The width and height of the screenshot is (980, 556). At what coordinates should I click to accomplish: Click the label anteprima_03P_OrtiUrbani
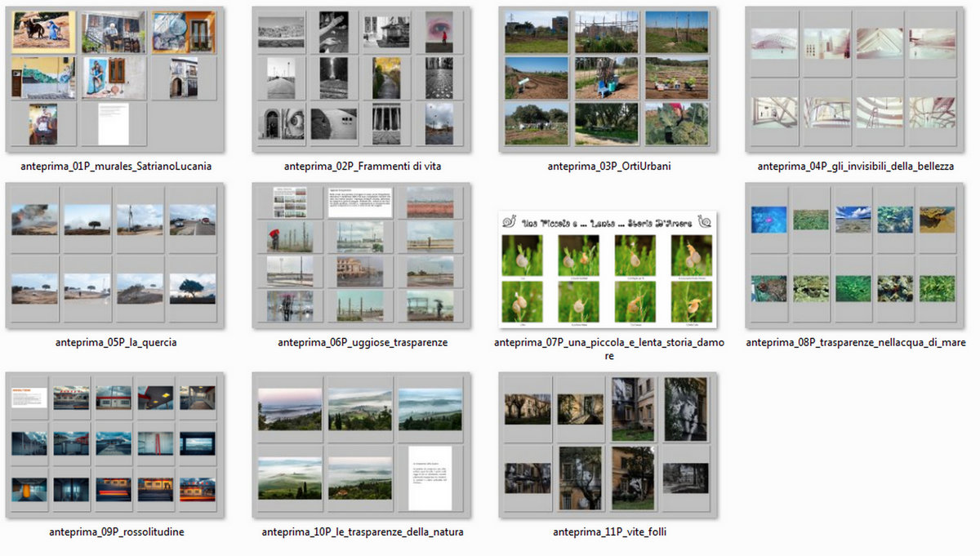coord(608,167)
